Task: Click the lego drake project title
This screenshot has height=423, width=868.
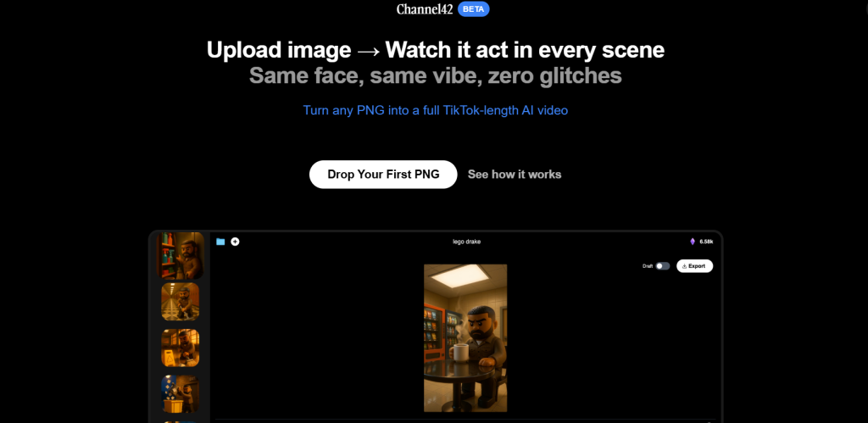Action: tap(467, 242)
